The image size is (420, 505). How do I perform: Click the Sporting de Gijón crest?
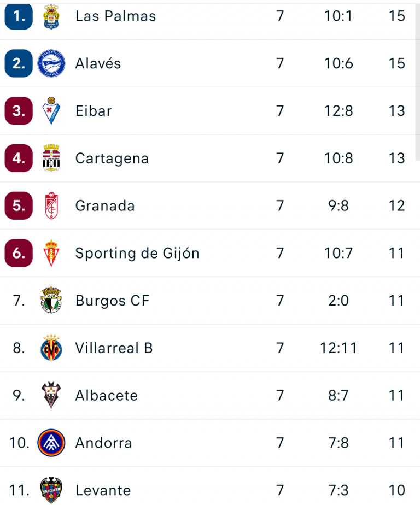[x=51, y=253]
